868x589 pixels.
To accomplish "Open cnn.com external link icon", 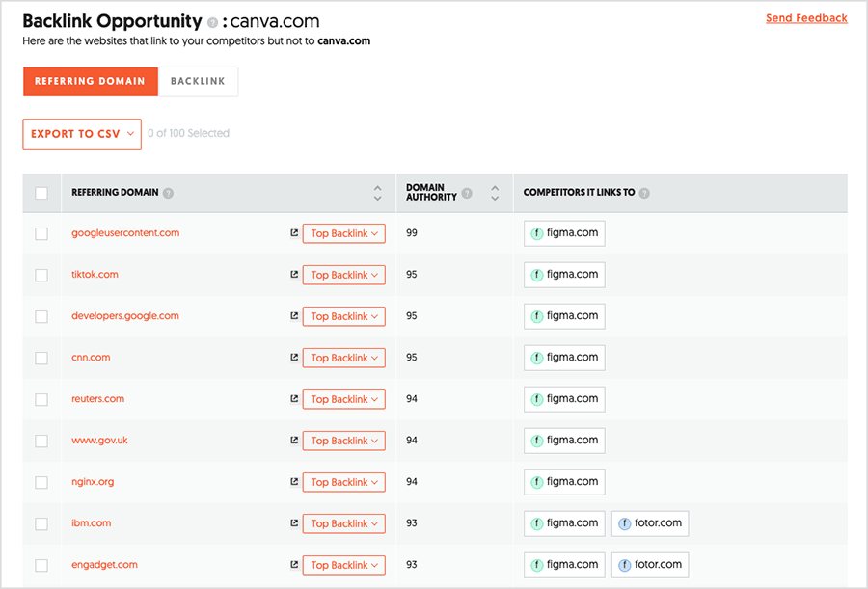I will tap(294, 358).
